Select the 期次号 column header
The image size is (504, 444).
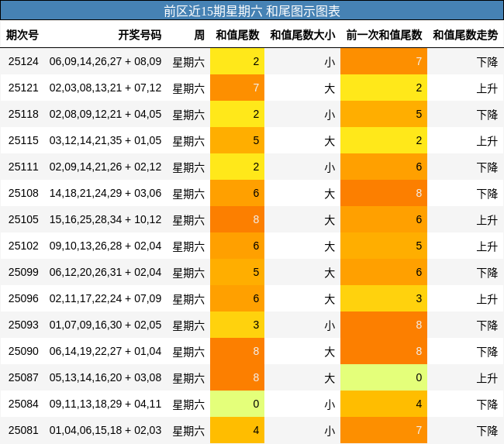coord(22,35)
